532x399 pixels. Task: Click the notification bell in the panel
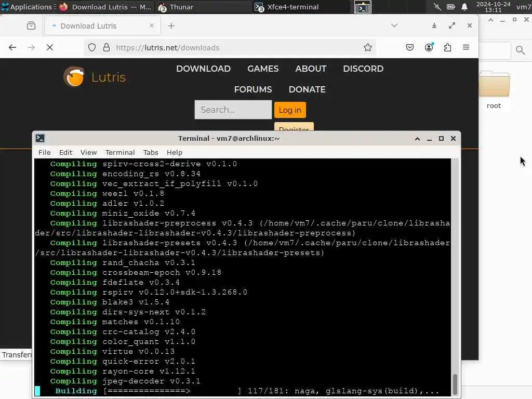[x=464, y=7]
